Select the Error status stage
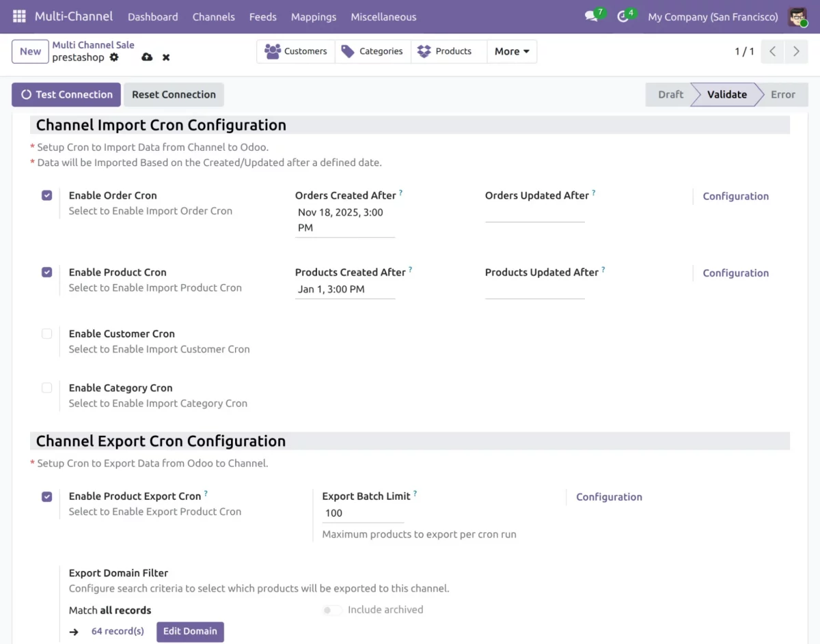The width and height of the screenshot is (820, 644). click(784, 95)
